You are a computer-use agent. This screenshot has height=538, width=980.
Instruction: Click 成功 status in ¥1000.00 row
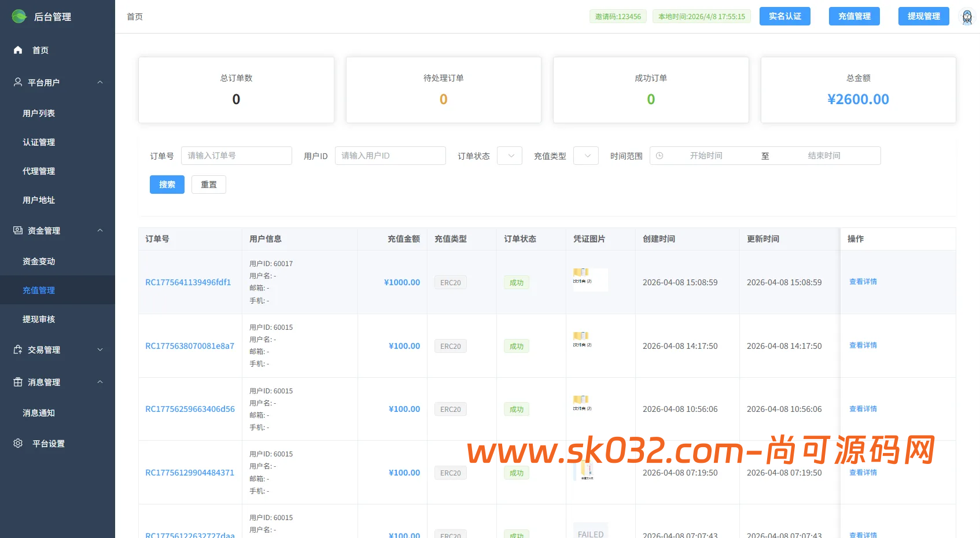(x=517, y=282)
